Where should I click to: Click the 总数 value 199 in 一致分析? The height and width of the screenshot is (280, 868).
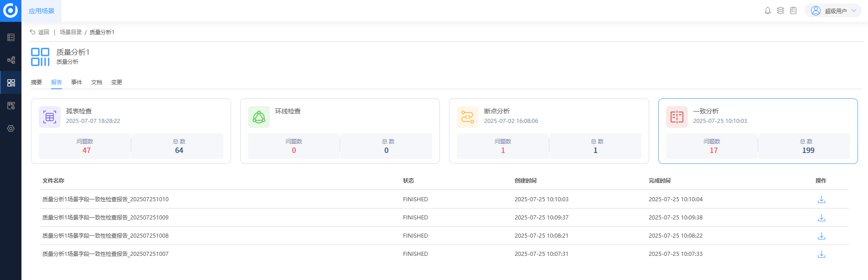point(808,150)
